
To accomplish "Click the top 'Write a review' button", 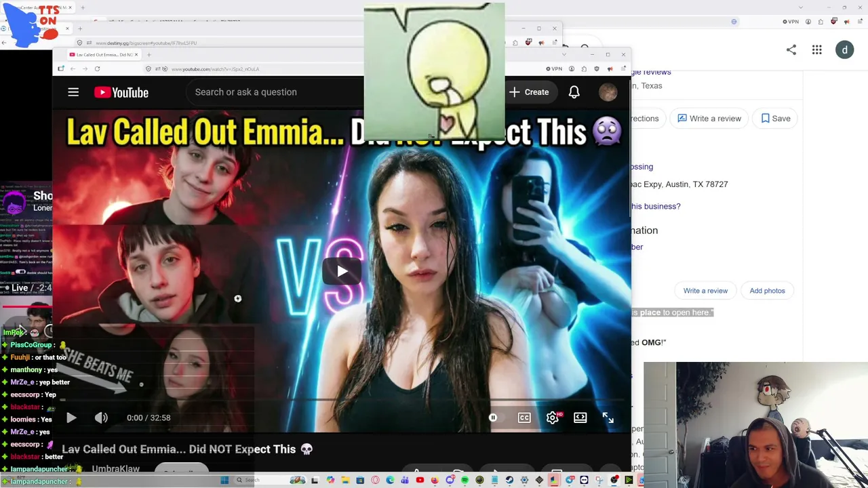I will click(x=708, y=119).
